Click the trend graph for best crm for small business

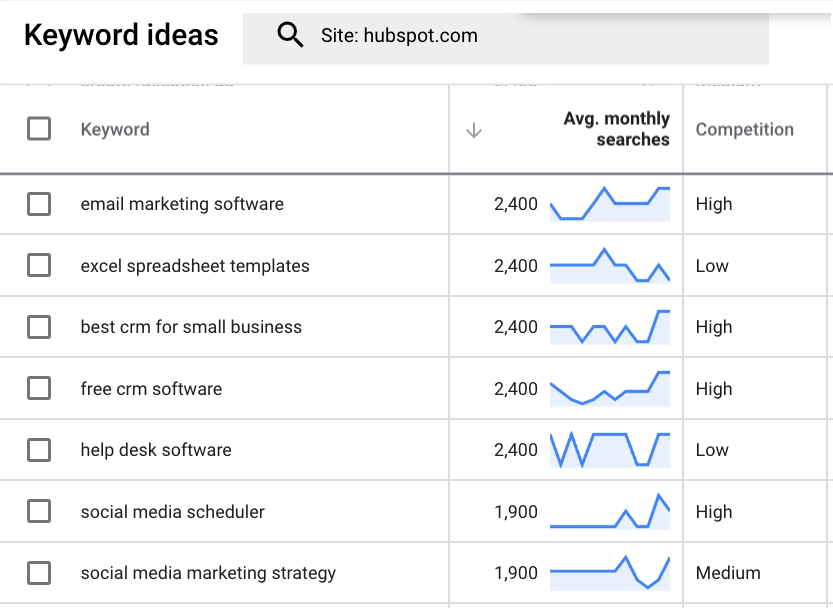pyautogui.click(x=613, y=326)
